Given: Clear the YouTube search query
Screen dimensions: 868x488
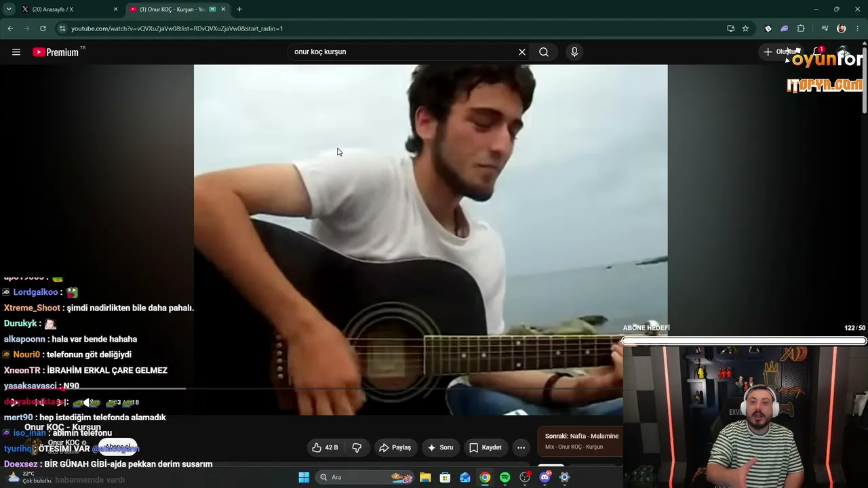Looking at the screenshot, I should tap(522, 52).
